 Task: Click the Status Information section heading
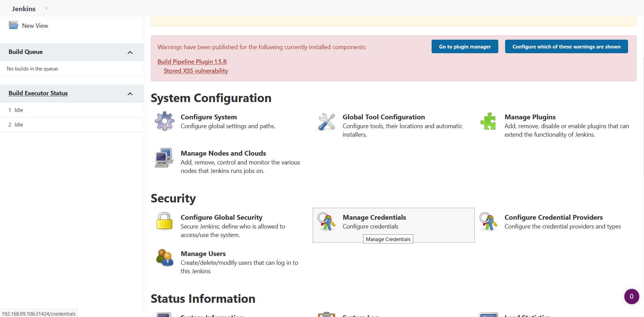coord(203,299)
